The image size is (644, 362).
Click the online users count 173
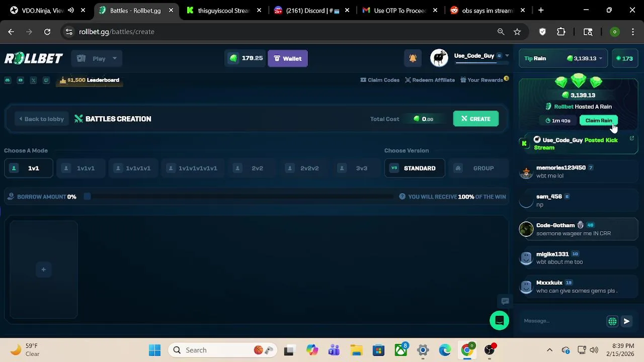624,58
